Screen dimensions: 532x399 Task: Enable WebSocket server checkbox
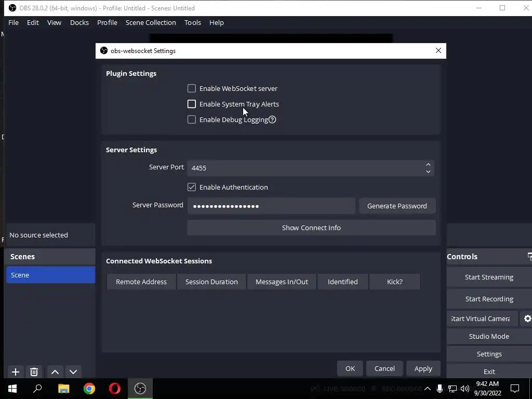point(192,88)
